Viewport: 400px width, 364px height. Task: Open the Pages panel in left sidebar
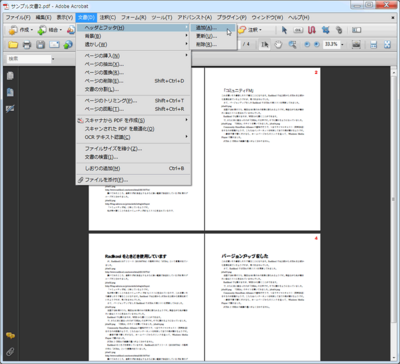coord(10,76)
